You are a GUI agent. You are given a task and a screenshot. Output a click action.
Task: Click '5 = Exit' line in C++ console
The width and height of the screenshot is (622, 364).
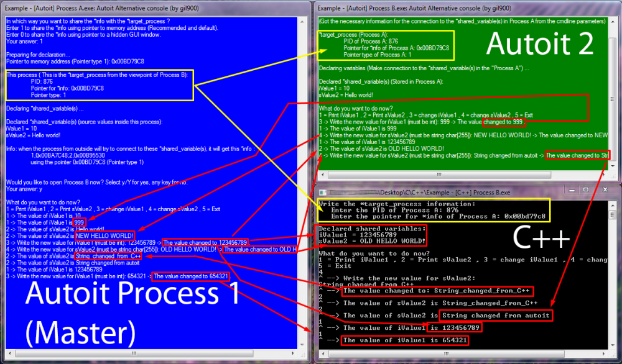pos(335,266)
